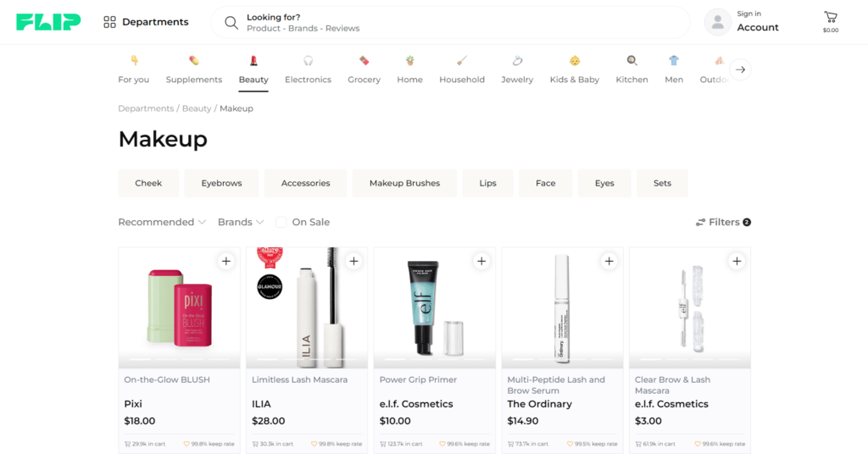The height and width of the screenshot is (454, 868).
Task: Click the Limitless Lash Mascara title
Action: coord(299,380)
